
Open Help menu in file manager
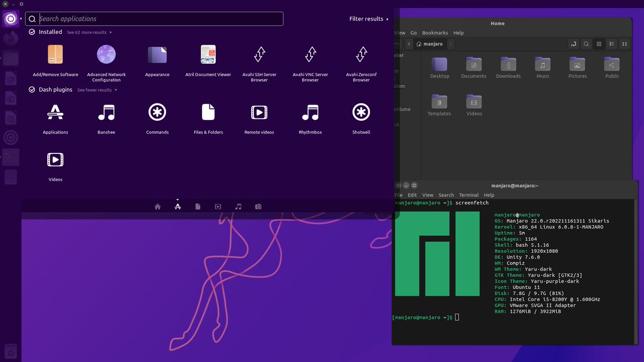pyautogui.click(x=458, y=33)
